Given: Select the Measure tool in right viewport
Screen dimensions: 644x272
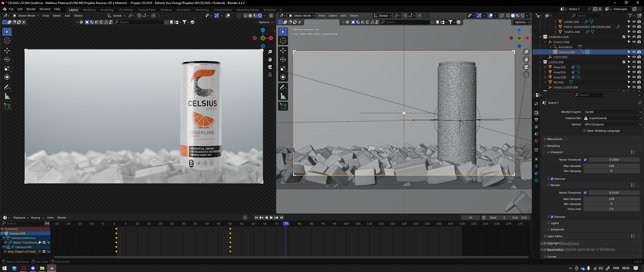Looking at the screenshot, I should 283,96.
